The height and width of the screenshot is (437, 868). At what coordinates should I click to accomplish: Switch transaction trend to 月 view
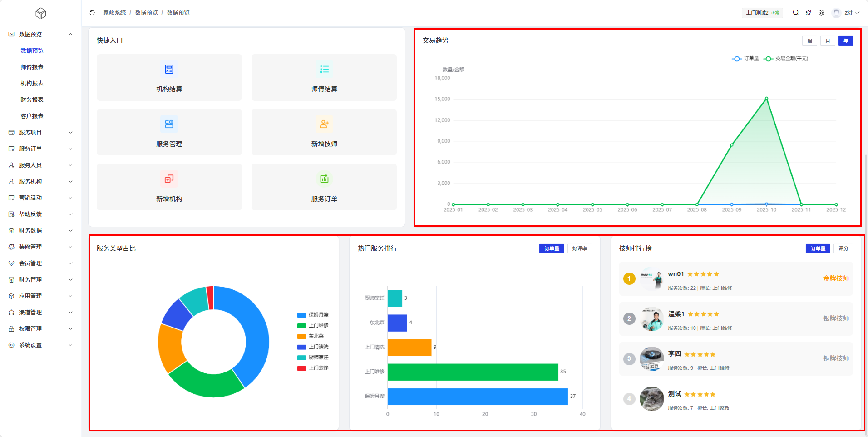point(828,41)
